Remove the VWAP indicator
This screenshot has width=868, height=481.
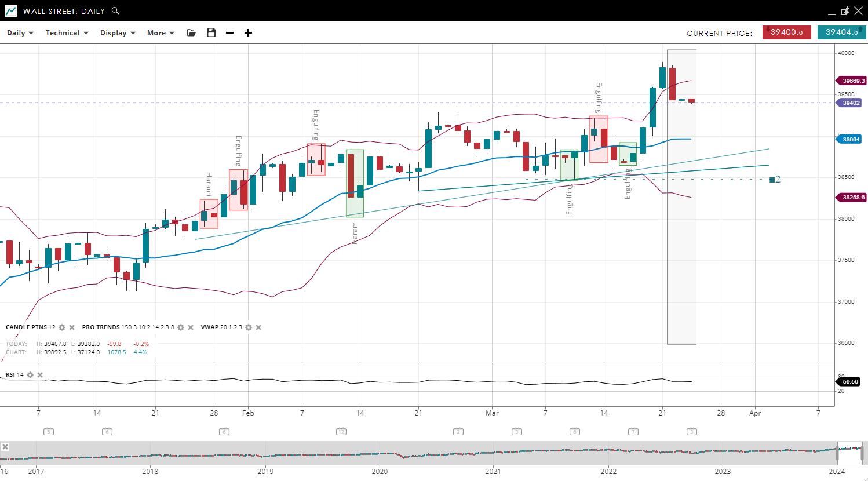click(x=258, y=327)
